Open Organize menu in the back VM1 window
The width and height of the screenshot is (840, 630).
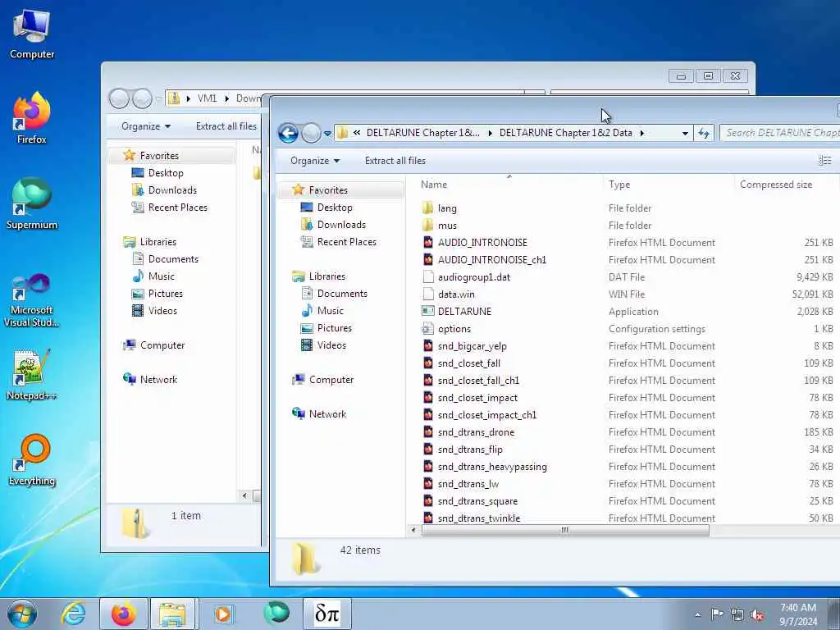click(146, 126)
